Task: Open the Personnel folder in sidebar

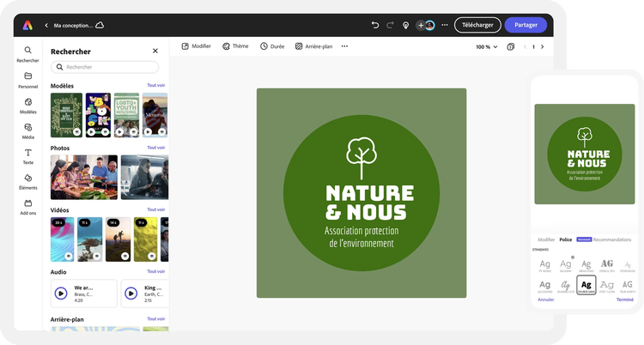Action: (28, 80)
